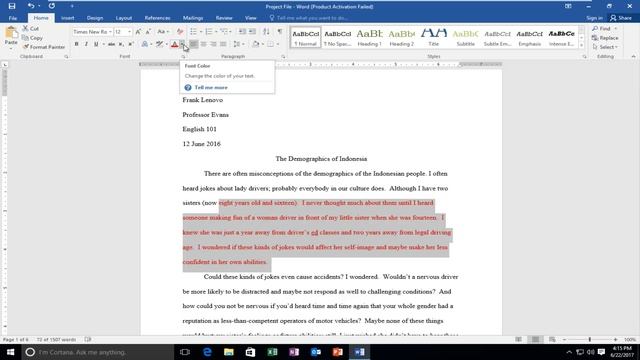Switch to the Design tab
Image resolution: width=640 pixels, height=360 pixels.
point(95,18)
